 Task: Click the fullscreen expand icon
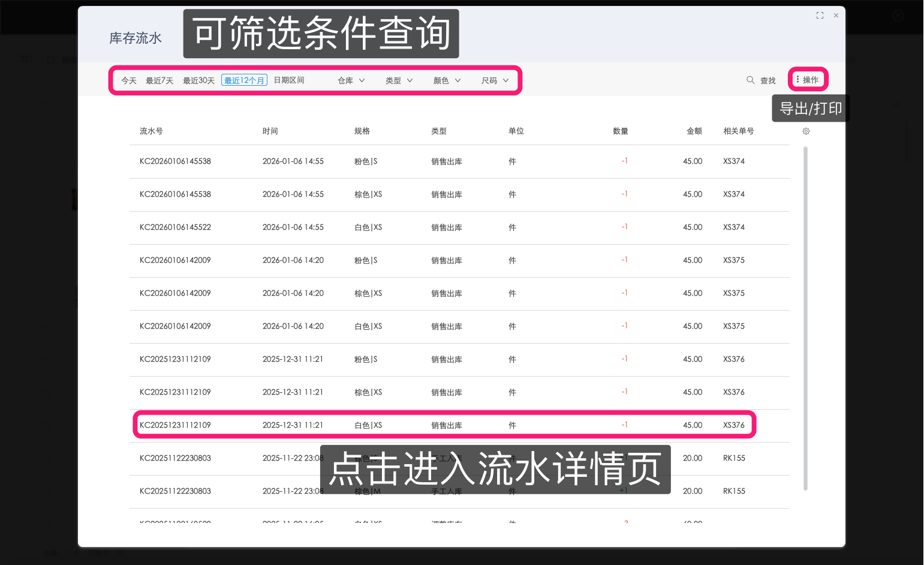(820, 16)
